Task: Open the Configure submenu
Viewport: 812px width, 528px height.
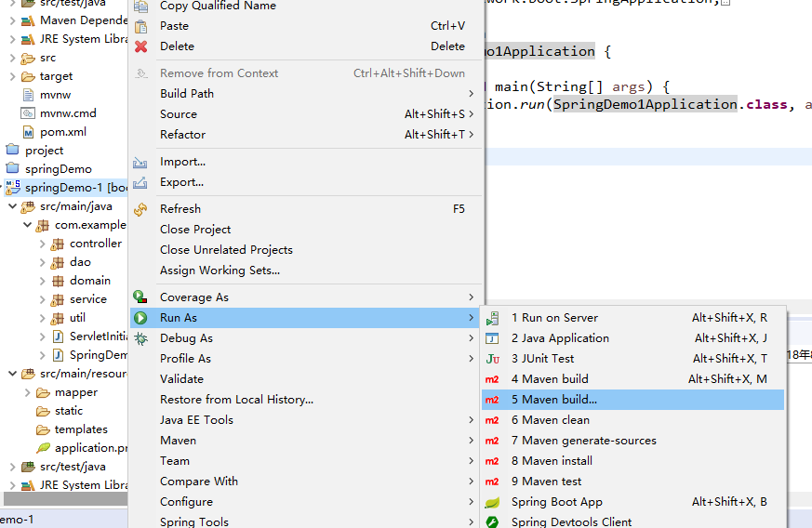Action: tap(305, 502)
